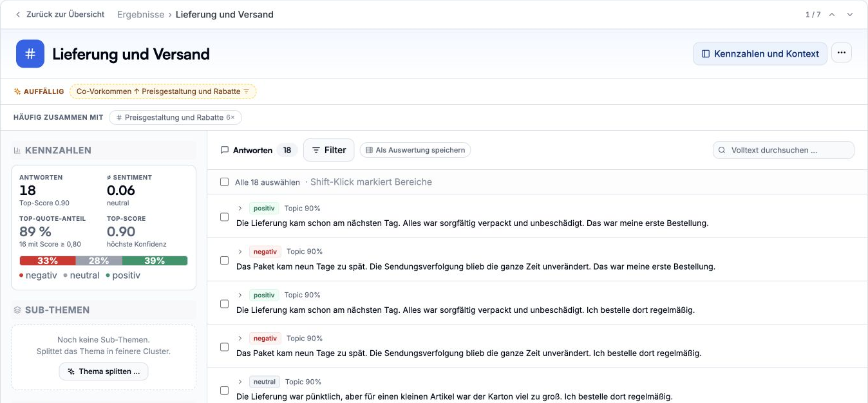The height and width of the screenshot is (403, 868).
Task: Click the Top-Quote-Anteil value 89 %
Action: point(35,232)
